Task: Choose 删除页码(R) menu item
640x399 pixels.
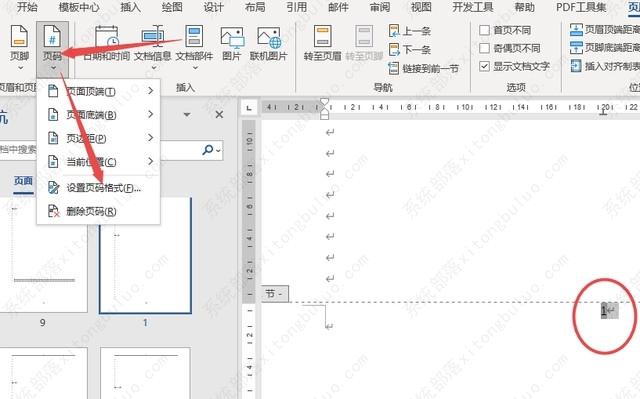Action: [98, 211]
